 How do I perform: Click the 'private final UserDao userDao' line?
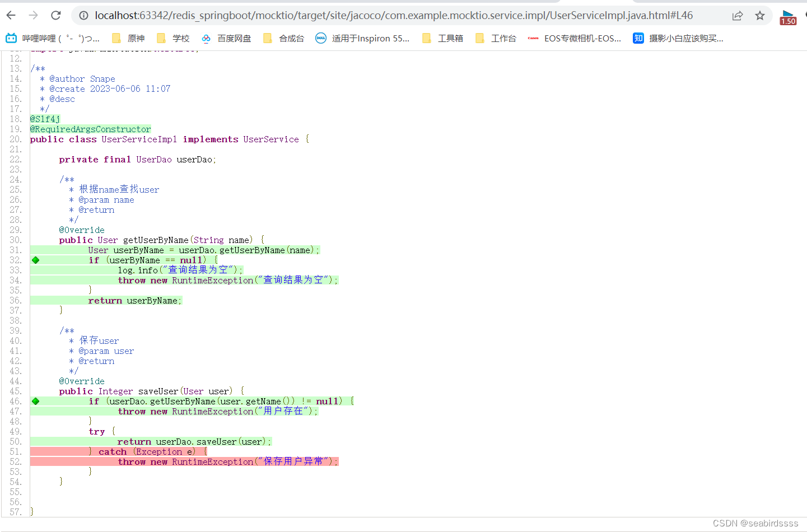138,159
